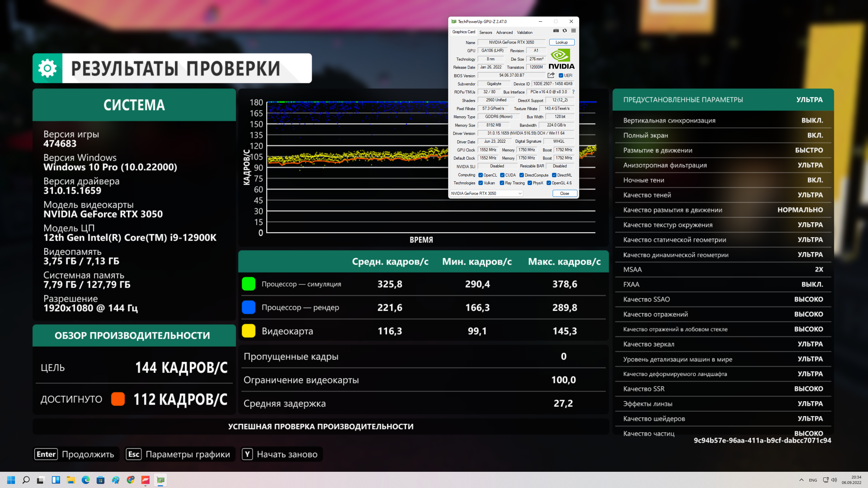Screen dimensions: 868x488
Task: Click the GPU-Z refresh icon
Action: coord(565,31)
